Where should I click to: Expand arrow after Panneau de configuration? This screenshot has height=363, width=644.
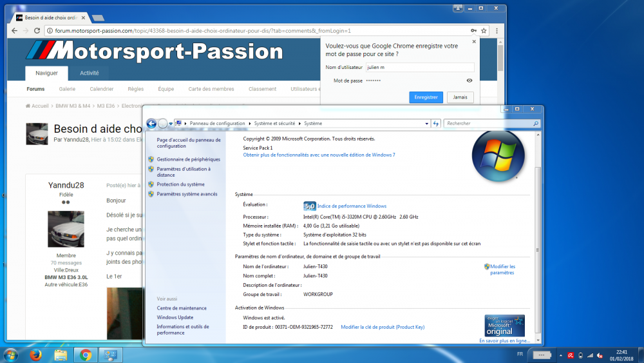[x=249, y=123]
